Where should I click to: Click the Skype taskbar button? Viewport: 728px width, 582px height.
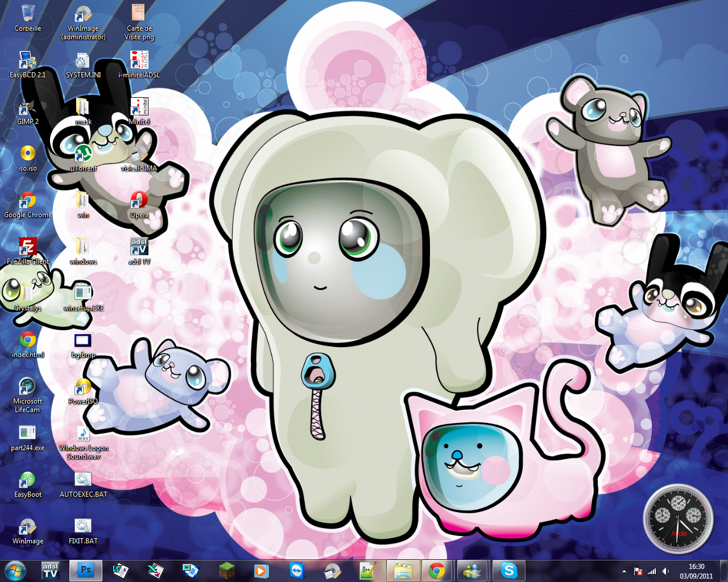[508, 570]
